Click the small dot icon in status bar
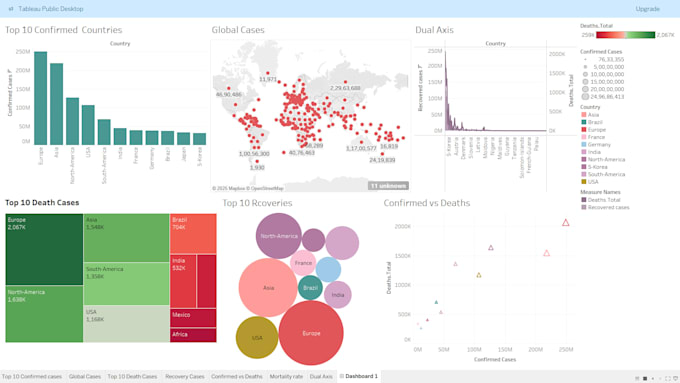Image resolution: width=680 pixels, height=383 pixels. click(653, 379)
